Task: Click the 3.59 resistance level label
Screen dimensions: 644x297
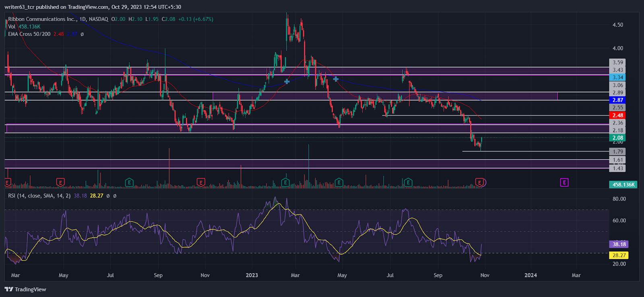Action: click(x=618, y=62)
